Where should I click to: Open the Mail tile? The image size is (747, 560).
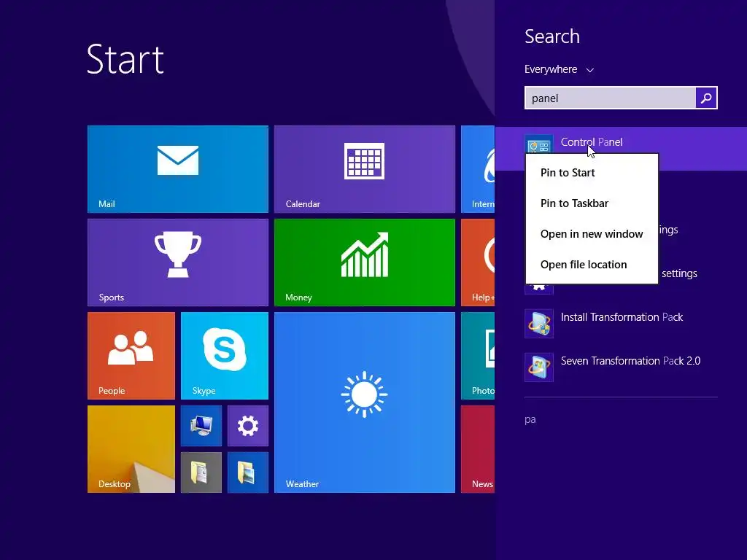click(178, 169)
